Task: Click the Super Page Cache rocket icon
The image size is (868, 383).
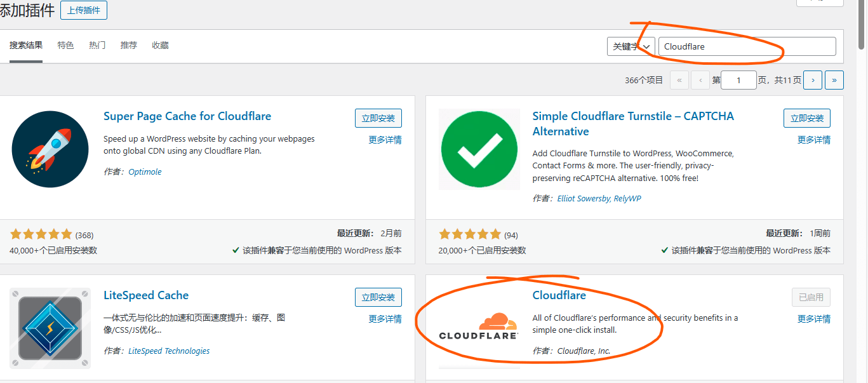Action: [50, 149]
